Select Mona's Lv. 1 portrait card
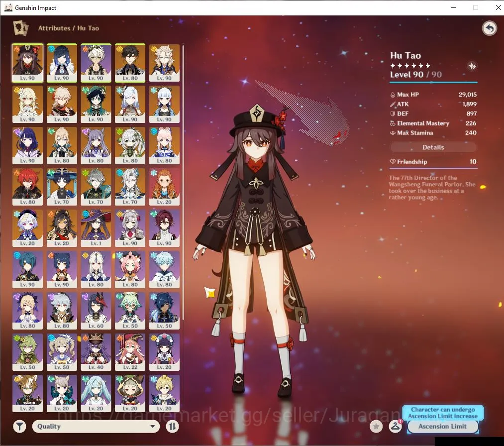Screen dimensions: 504x446 pyautogui.click(x=96, y=228)
